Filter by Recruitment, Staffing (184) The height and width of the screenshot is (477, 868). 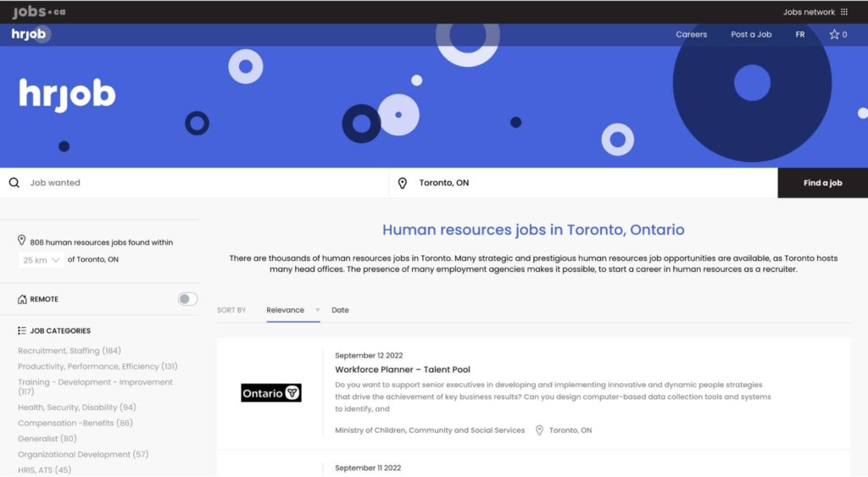(x=70, y=351)
